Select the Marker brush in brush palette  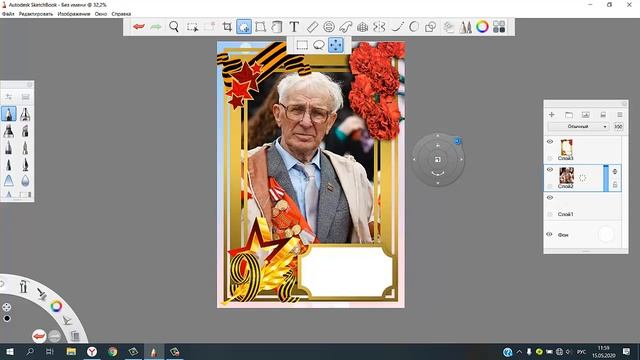coord(9,131)
